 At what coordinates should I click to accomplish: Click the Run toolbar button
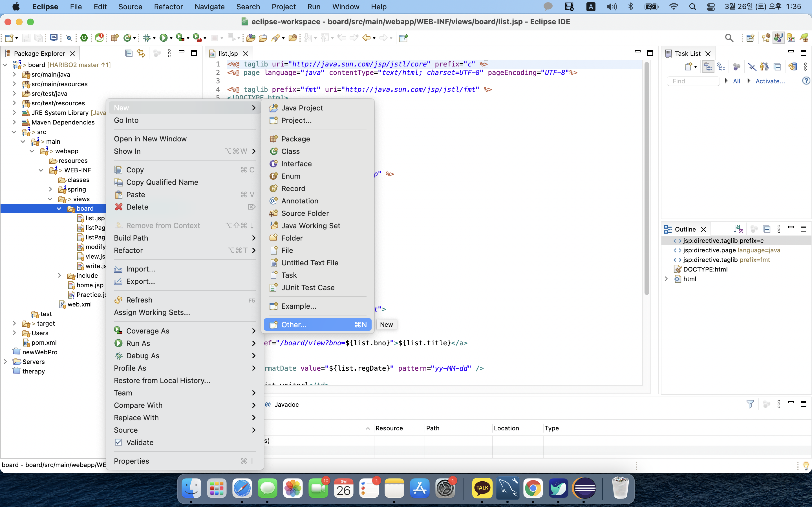(x=164, y=38)
